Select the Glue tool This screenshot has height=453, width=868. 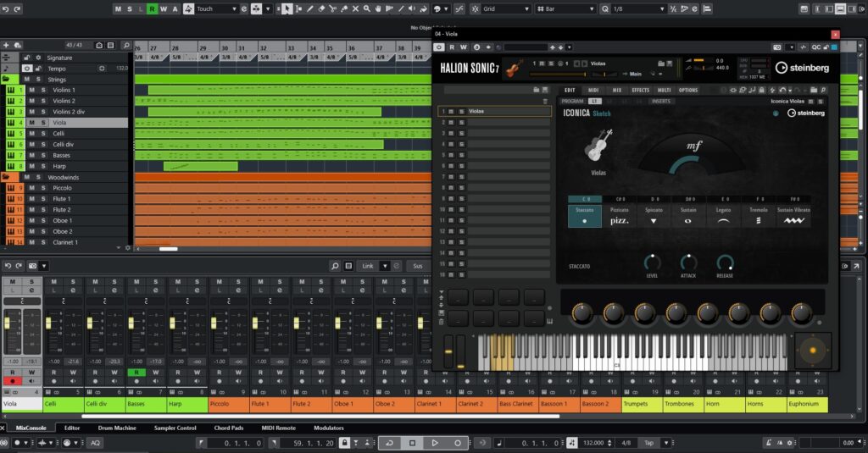click(x=344, y=8)
